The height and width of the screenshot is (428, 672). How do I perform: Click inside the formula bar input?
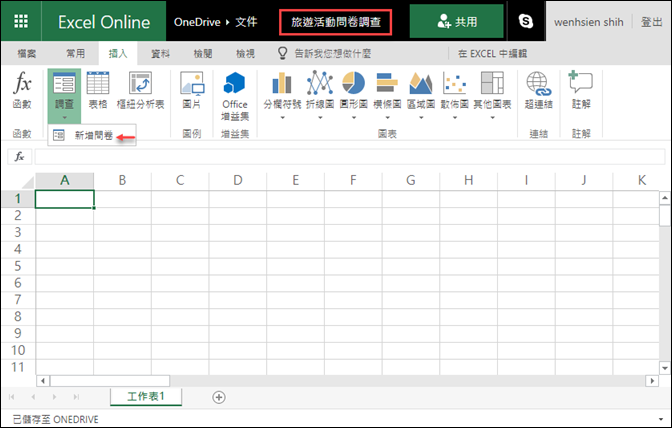point(349,157)
